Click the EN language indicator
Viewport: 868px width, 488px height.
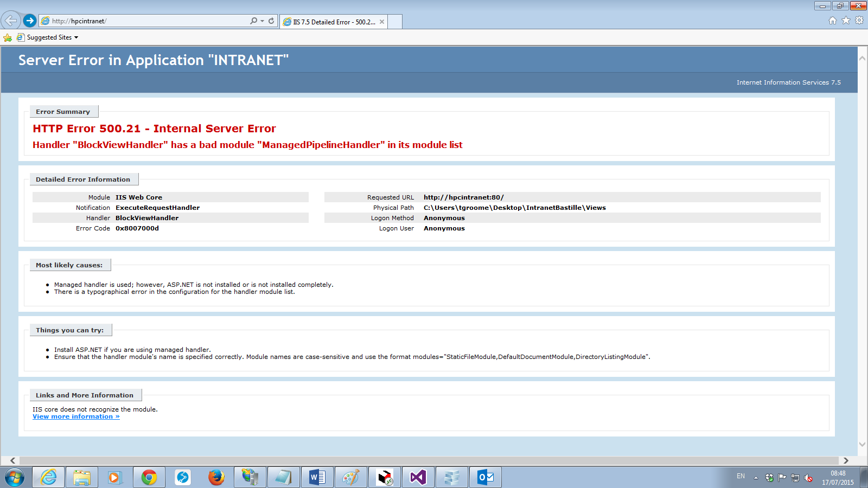(741, 476)
